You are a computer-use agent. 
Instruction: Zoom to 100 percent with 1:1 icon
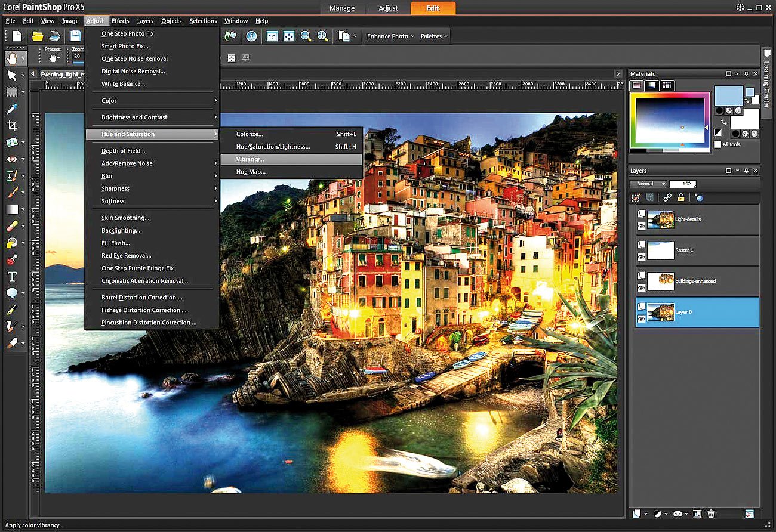(x=272, y=36)
